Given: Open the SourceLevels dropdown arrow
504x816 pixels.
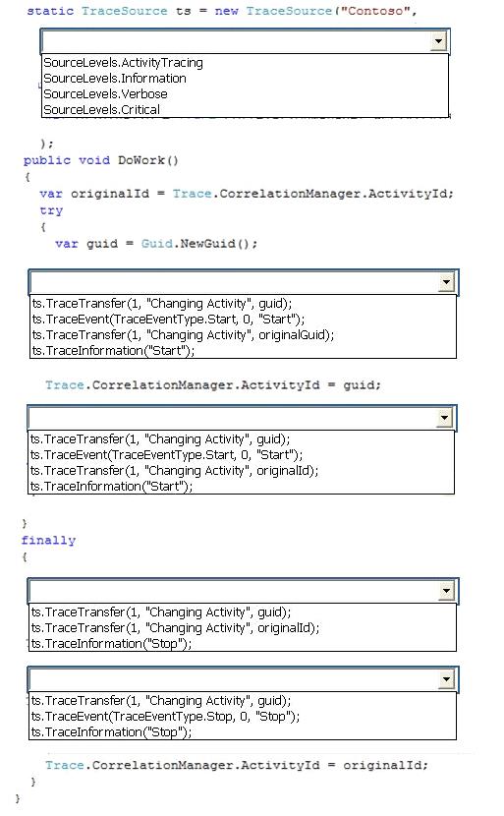Looking at the screenshot, I should [x=438, y=40].
